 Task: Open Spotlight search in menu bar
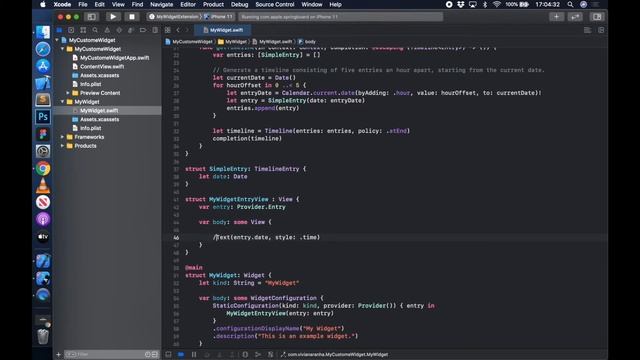click(x=570, y=4)
